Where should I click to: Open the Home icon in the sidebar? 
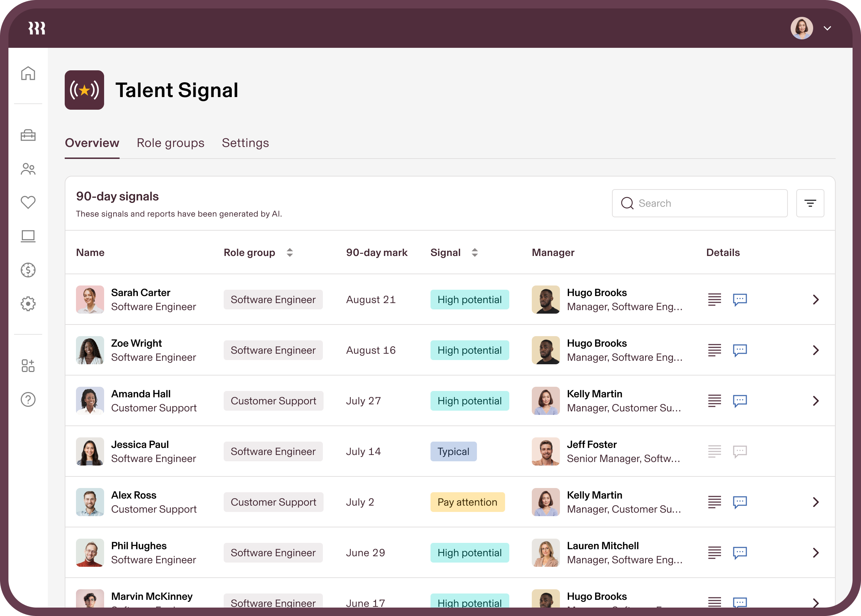(28, 73)
